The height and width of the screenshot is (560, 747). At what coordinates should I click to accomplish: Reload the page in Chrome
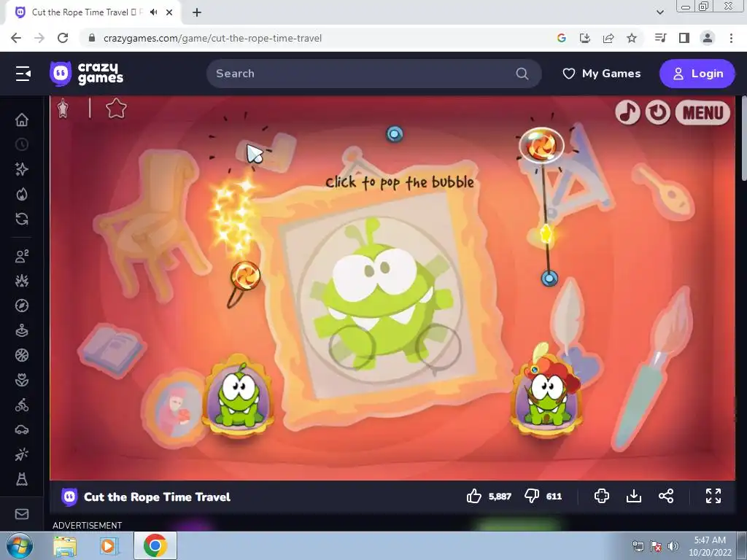pos(63,38)
